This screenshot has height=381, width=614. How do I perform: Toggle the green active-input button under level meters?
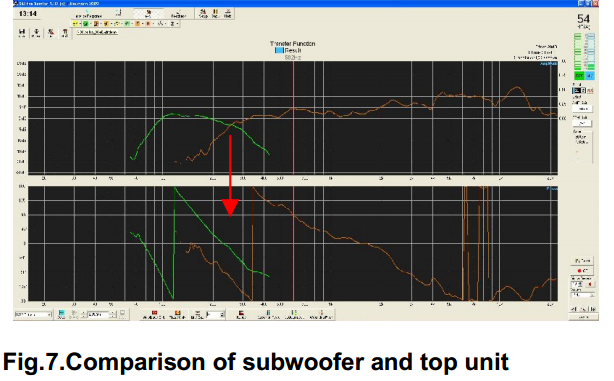coord(579,76)
